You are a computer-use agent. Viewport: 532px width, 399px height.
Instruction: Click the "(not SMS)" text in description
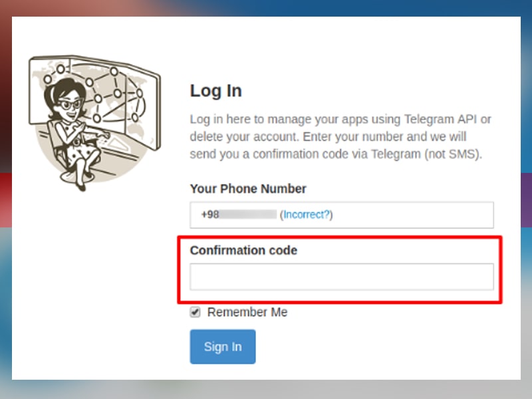click(453, 154)
